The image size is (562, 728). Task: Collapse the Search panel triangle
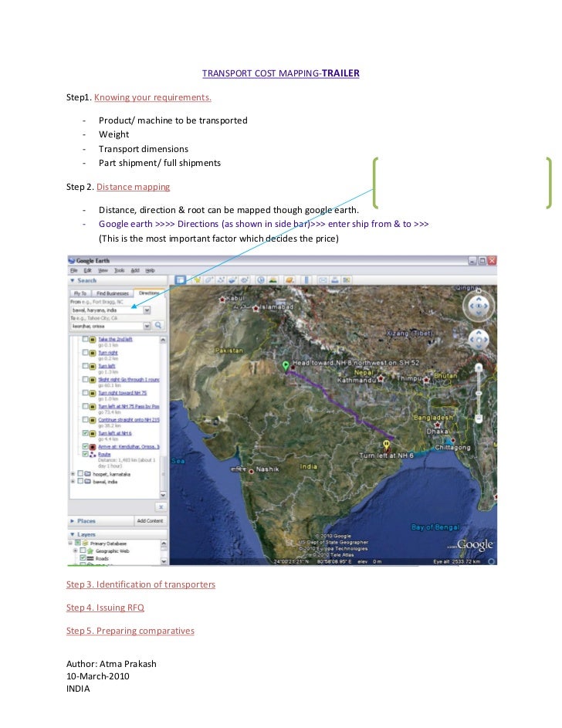click(x=73, y=280)
